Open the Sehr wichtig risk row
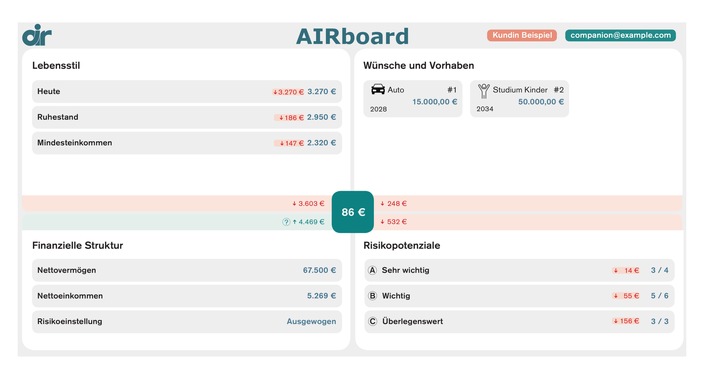The image size is (710, 384). point(519,270)
